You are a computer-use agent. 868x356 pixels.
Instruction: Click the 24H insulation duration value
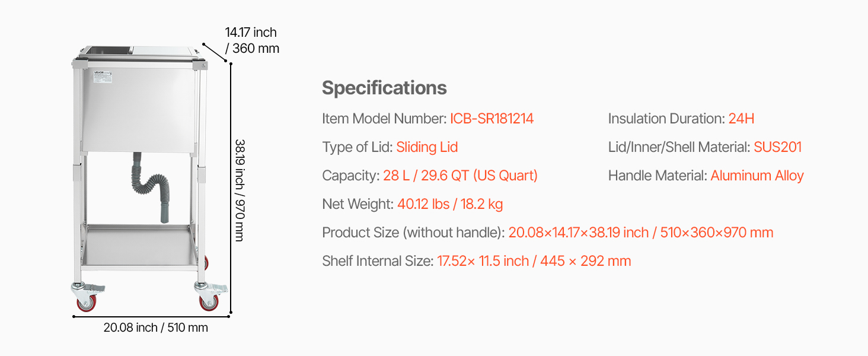[741, 119]
